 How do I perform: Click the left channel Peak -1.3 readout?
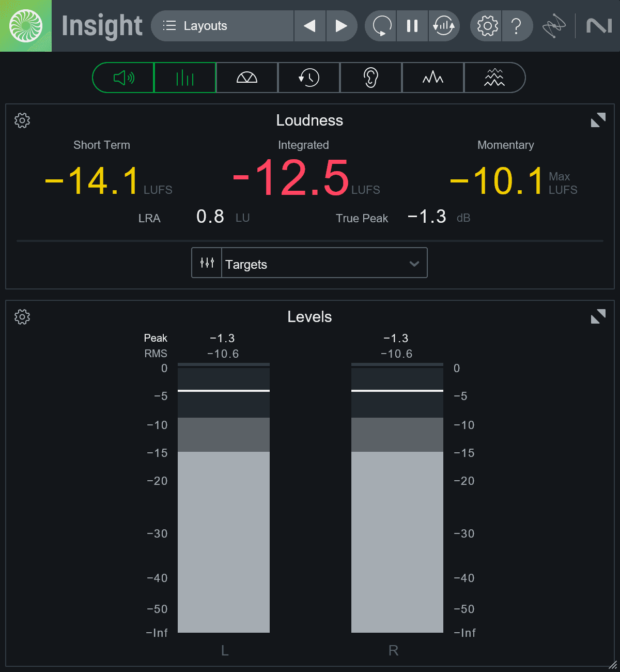223,338
